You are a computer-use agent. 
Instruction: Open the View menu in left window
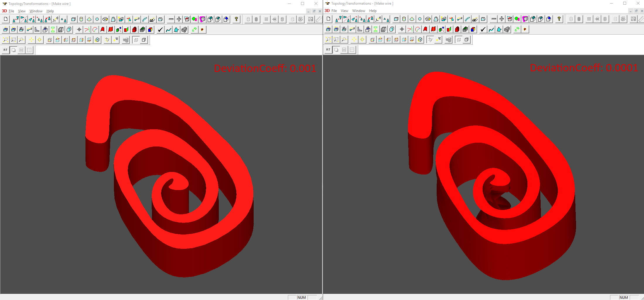pyautogui.click(x=22, y=11)
